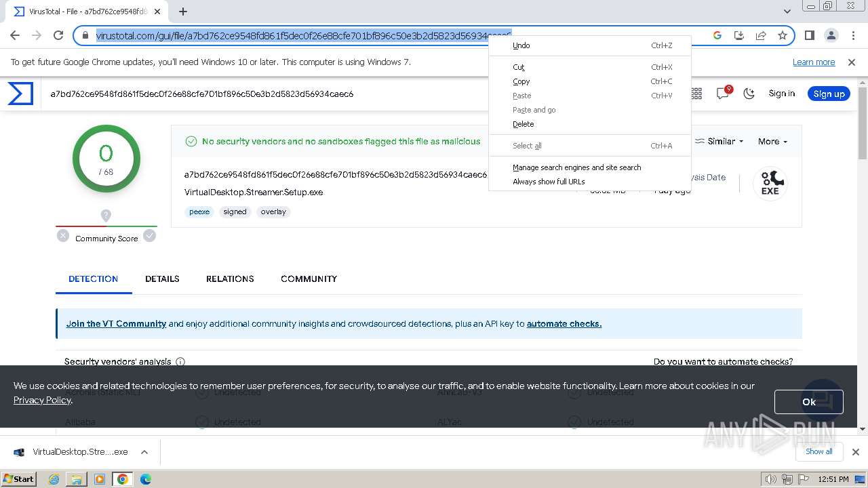This screenshot has width=868, height=488.
Task: Close the downloads bar at the bottom
Action: pyautogui.click(x=856, y=452)
